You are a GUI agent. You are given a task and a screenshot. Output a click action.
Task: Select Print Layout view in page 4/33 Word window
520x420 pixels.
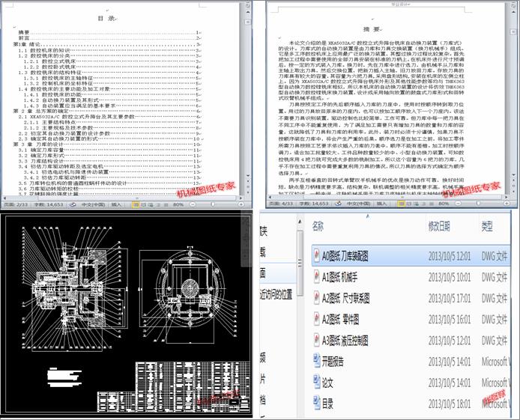(x=401, y=204)
